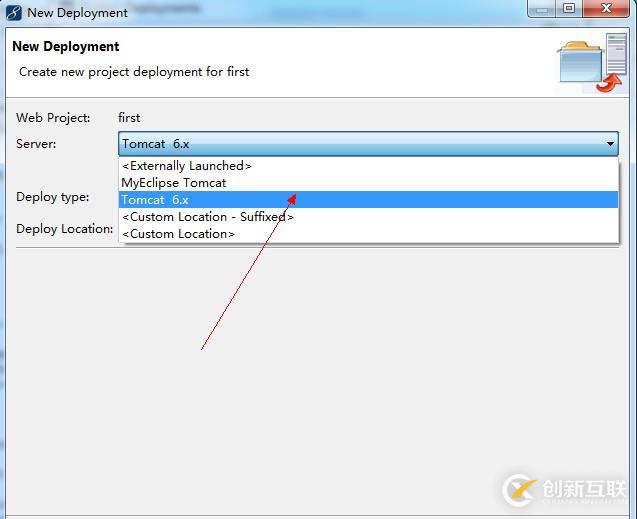Click the 'New Deployment' bold heading
This screenshot has width=637, height=519.
pos(66,46)
